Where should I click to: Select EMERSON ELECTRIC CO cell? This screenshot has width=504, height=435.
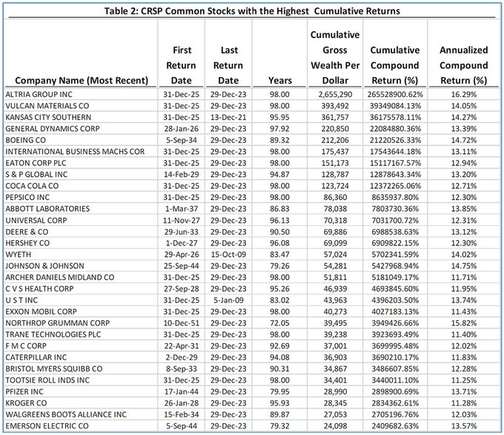(x=47, y=426)
